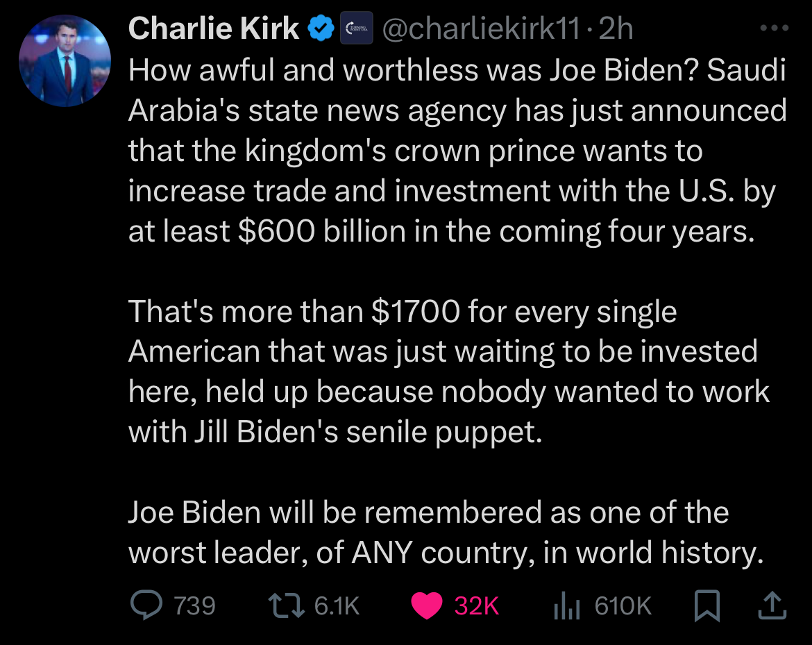Open the Turning Point USA affiliation badge

click(x=357, y=29)
